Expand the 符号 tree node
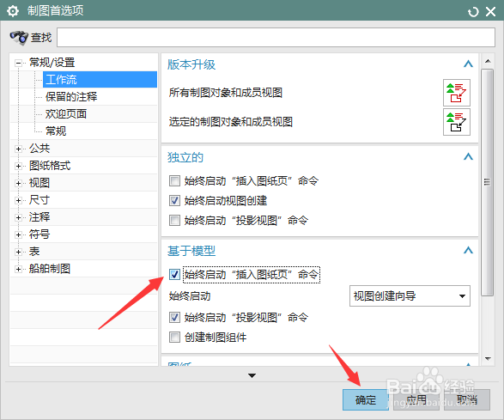 (x=18, y=234)
